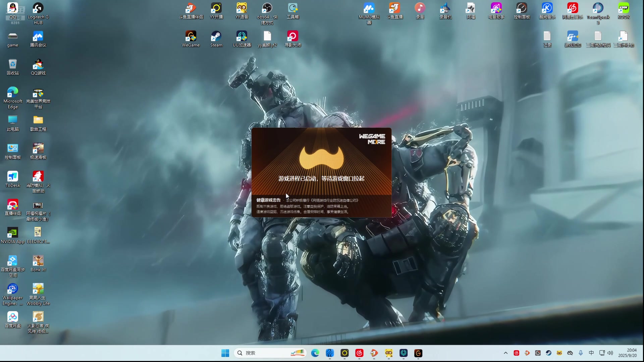Click the WEGAME MORE logo in splash
This screenshot has height=362, width=644.
(372, 139)
